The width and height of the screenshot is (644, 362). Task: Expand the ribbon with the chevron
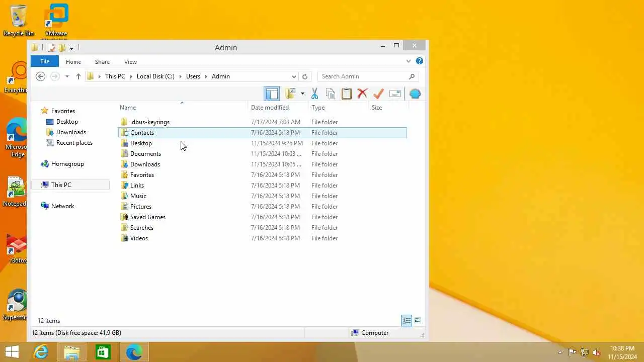point(409,61)
